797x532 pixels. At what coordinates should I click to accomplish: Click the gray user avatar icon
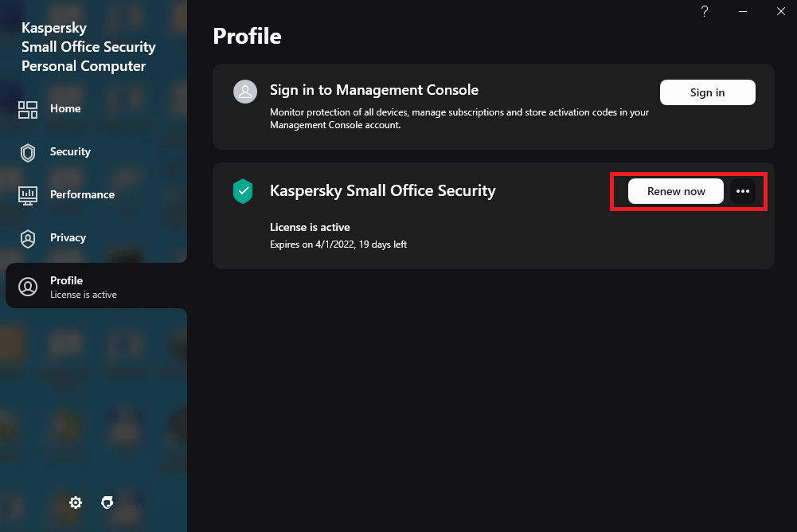click(244, 92)
